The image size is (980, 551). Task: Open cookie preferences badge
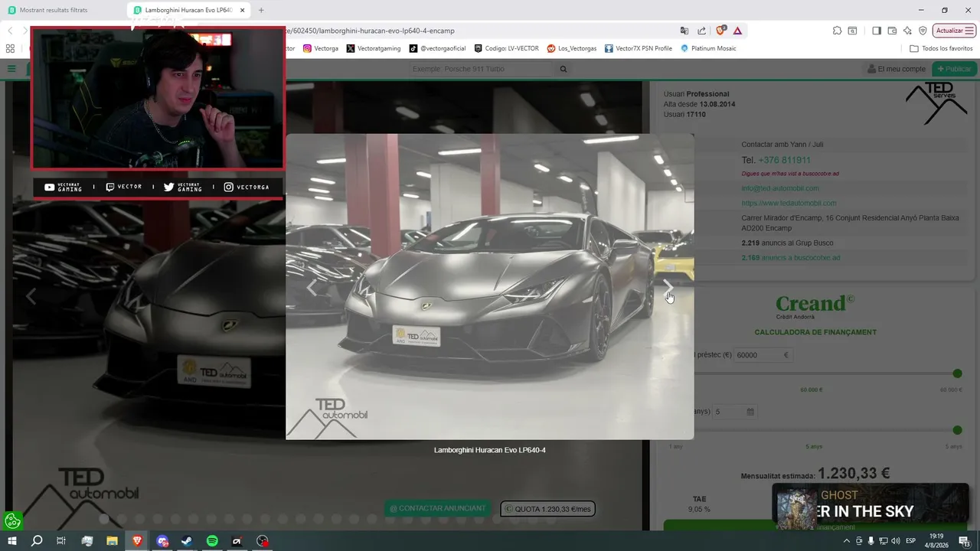13,521
